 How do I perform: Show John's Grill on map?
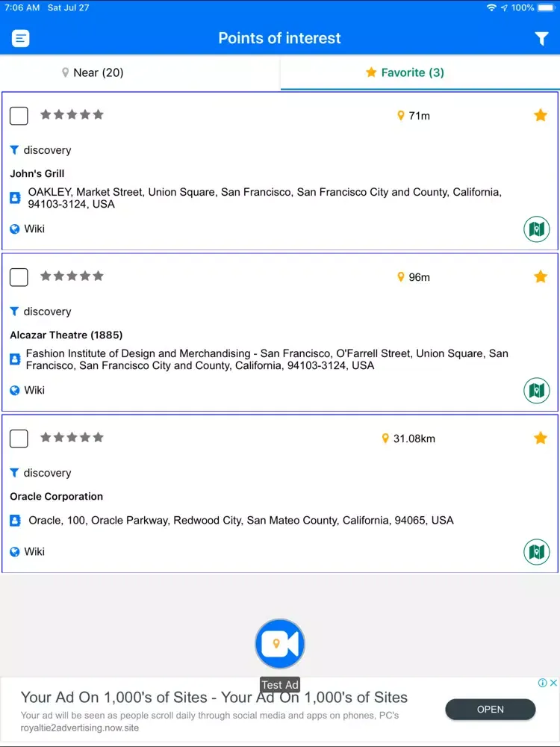tap(537, 229)
